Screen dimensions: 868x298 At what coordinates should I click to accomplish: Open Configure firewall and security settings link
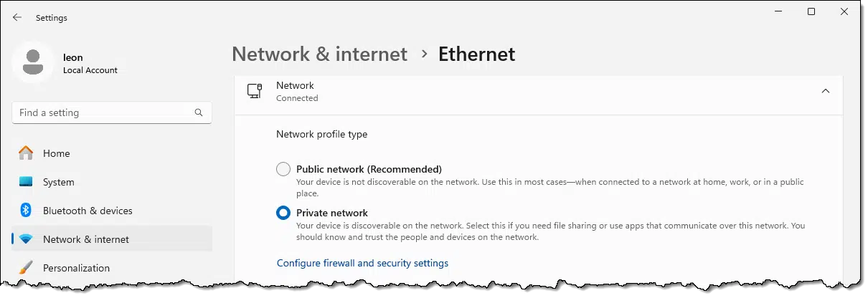(362, 263)
